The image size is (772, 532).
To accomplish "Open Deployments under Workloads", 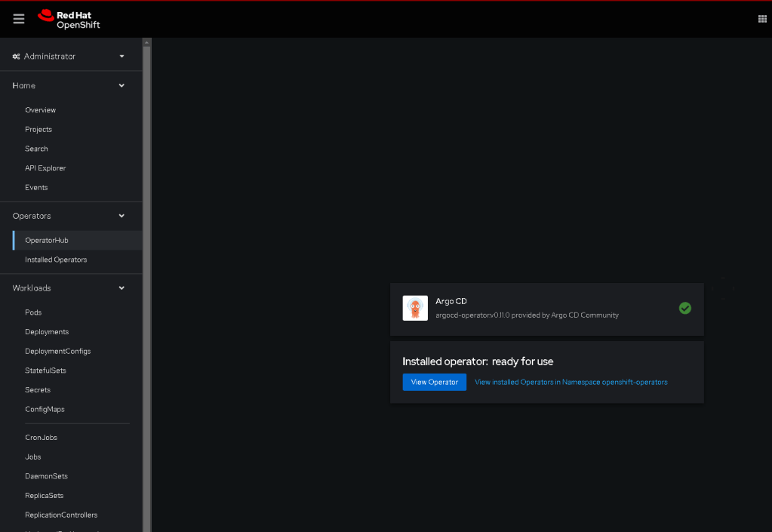I will pyautogui.click(x=47, y=332).
